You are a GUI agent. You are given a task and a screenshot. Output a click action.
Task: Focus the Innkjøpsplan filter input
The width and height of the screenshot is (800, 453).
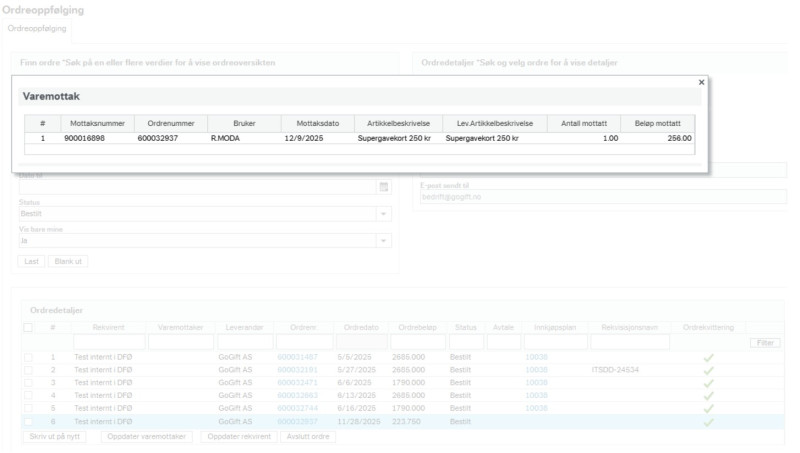[555, 342]
